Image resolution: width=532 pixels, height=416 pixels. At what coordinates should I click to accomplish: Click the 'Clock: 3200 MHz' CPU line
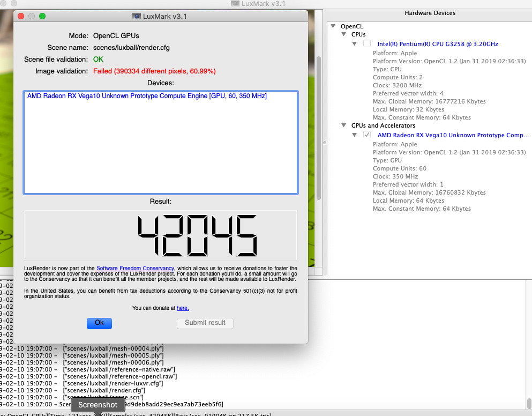coord(397,85)
